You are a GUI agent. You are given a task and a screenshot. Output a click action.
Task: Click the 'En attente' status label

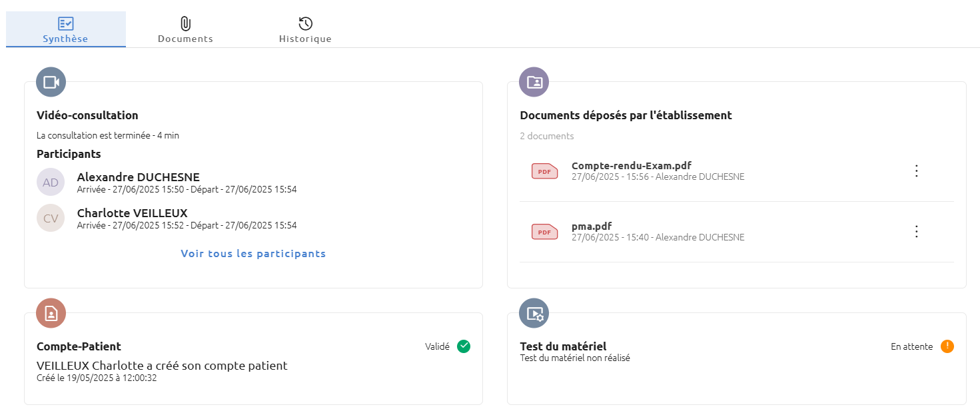click(x=912, y=346)
